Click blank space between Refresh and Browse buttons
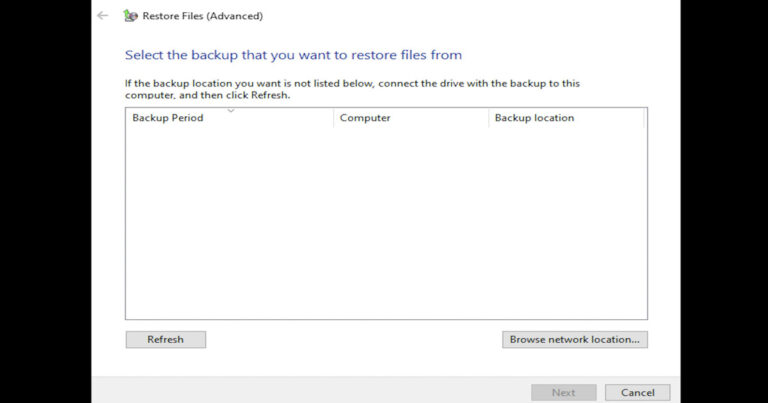This screenshot has width=768, height=403. [354, 339]
